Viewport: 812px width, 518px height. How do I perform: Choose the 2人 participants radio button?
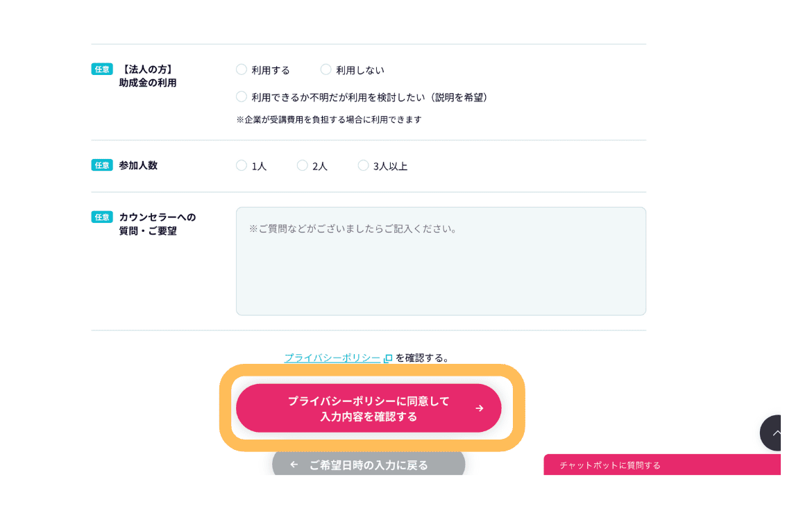[303, 165]
